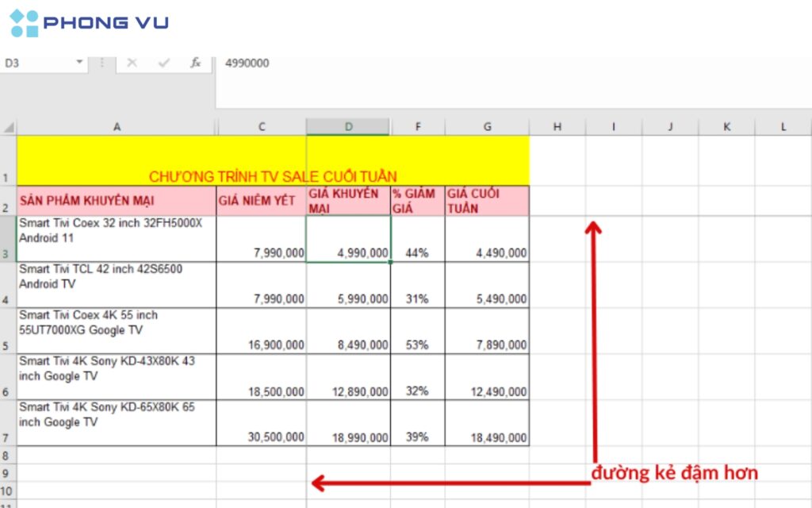Click cell with value 12,890,000

[349, 377]
